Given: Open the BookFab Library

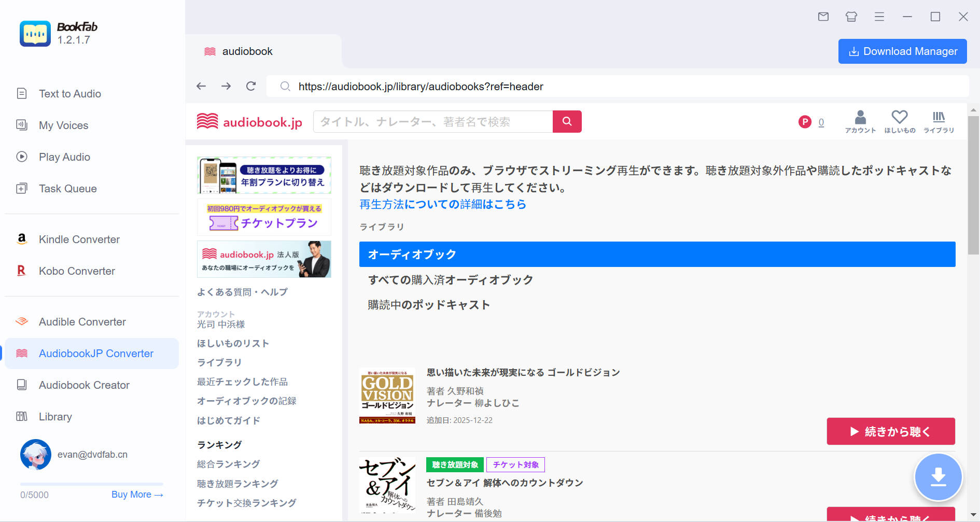Looking at the screenshot, I should pyautogui.click(x=55, y=416).
